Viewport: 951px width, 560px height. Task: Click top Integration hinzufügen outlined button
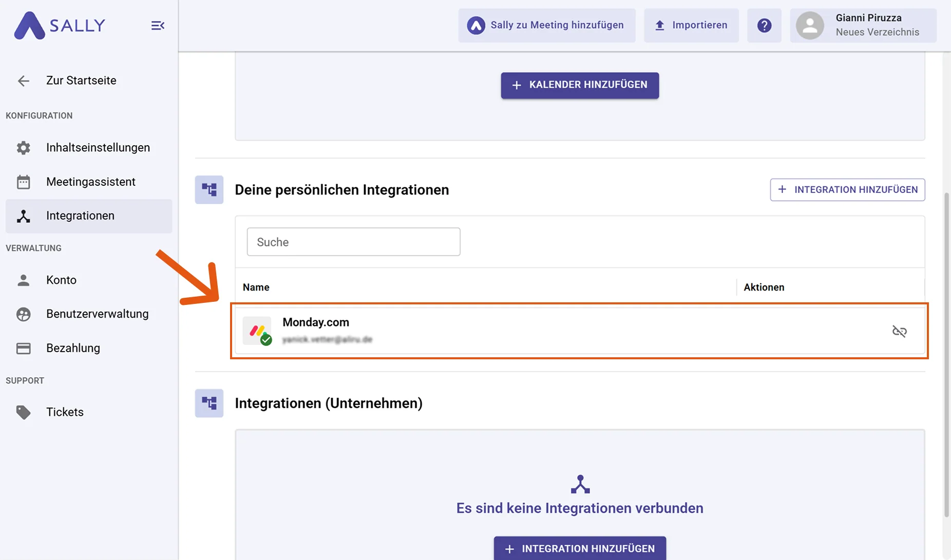tap(847, 190)
